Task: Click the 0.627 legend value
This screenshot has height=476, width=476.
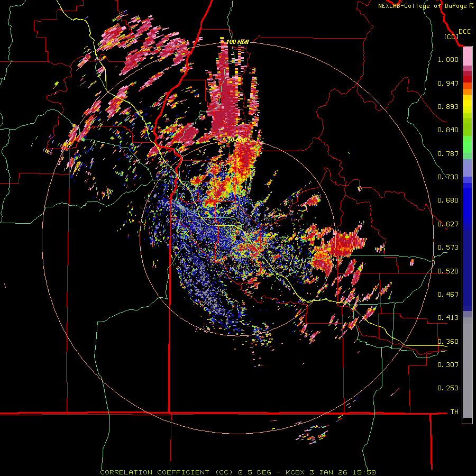Action: point(448,224)
